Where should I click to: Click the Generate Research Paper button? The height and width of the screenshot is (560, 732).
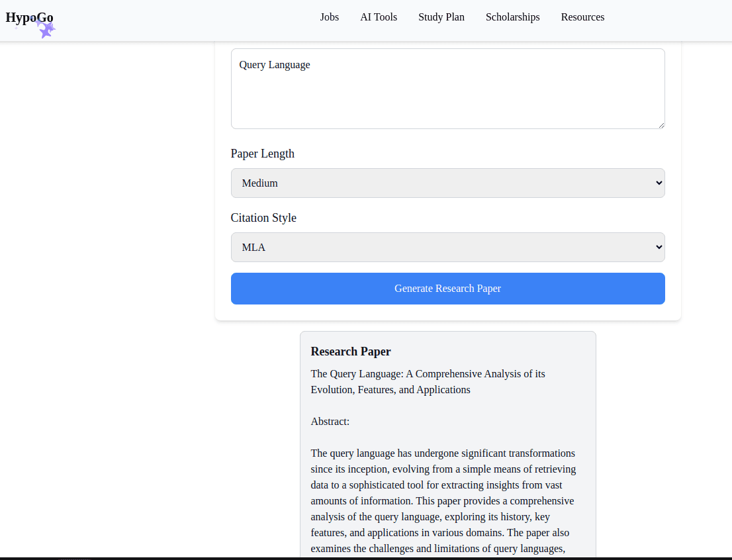point(447,289)
